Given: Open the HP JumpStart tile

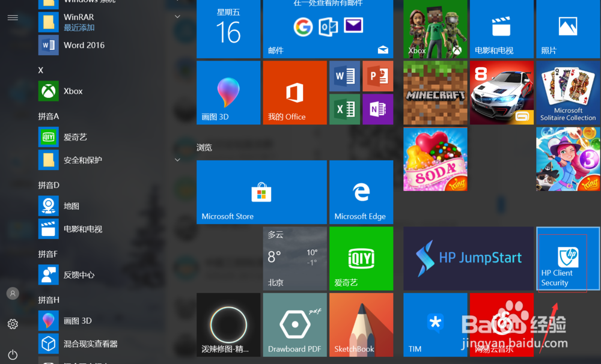Looking at the screenshot, I should tap(468, 258).
